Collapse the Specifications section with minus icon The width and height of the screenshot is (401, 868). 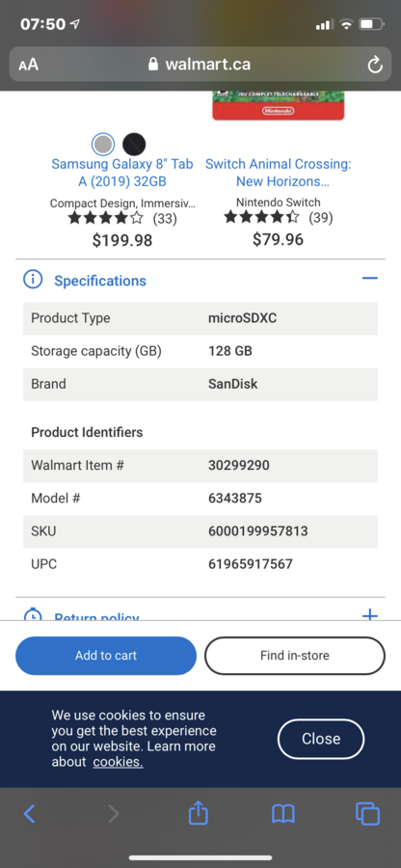click(x=369, y=278)
